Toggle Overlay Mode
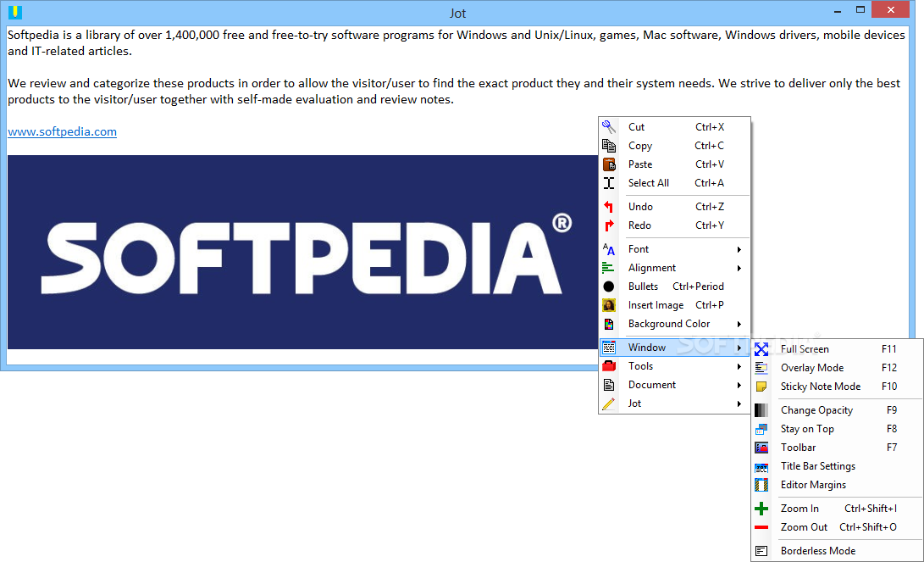This screenshot has height=562, width=924. click(837, 368)
